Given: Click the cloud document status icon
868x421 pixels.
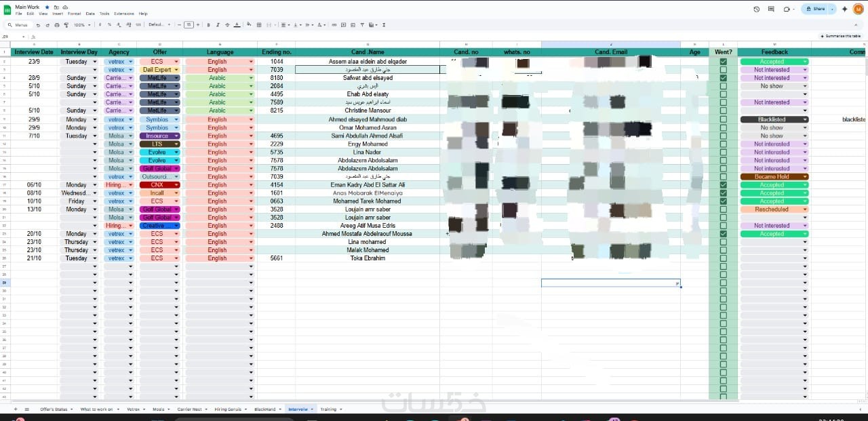Looking at the screenshot, I should coord(65,7).
